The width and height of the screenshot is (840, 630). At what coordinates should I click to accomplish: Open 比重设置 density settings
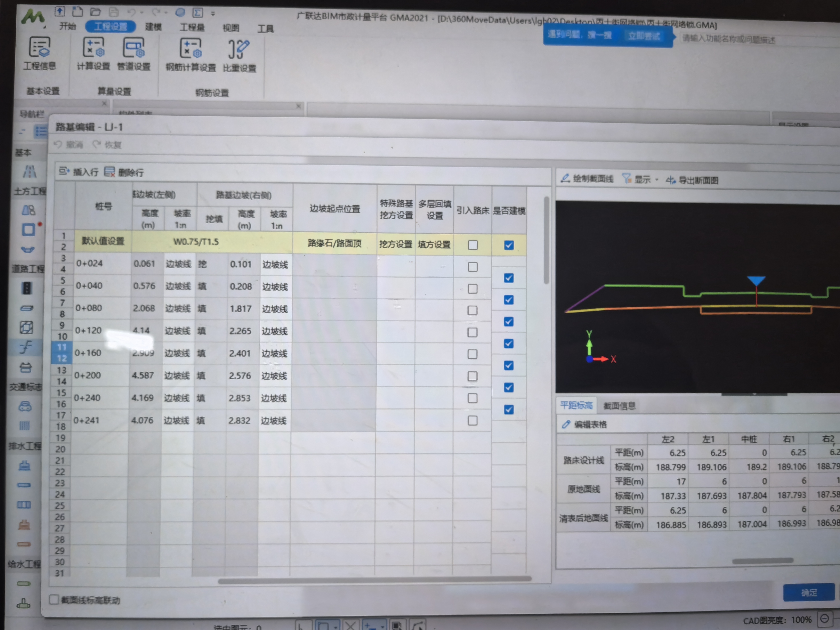tap(239, 56)
